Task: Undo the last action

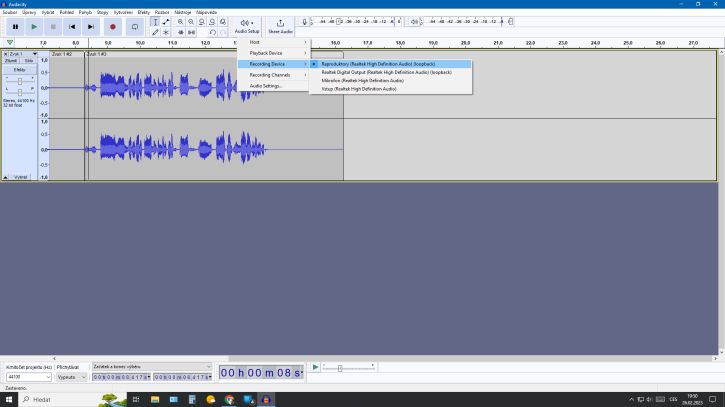Action: (212, 32)
